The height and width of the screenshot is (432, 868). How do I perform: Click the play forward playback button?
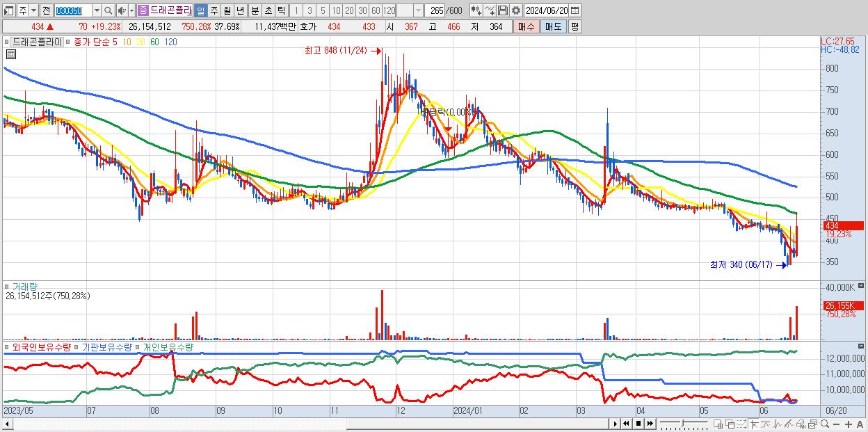615,424
